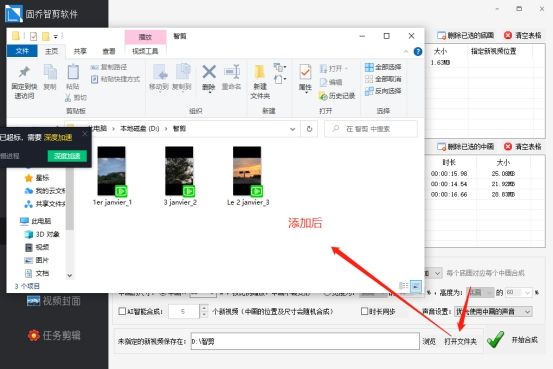Switch Explorer to details view icon
The height and width of the screenshot is (369, 553).
pyautogui.click(x=403, y=286)
